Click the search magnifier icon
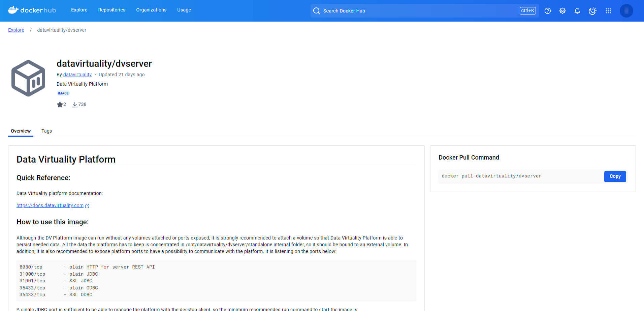Screen dimensions: 644x311 (x=317, y=11)
